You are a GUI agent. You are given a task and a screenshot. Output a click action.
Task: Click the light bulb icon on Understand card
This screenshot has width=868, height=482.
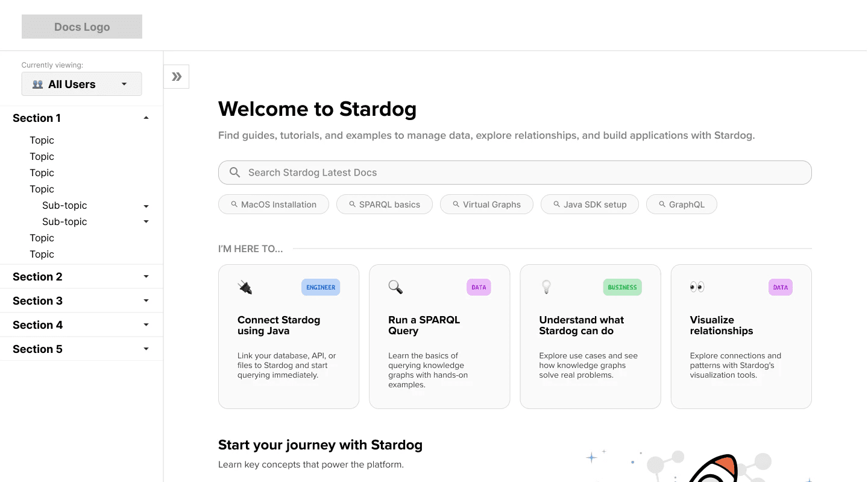pyautogui.click(x=546, y=287)
